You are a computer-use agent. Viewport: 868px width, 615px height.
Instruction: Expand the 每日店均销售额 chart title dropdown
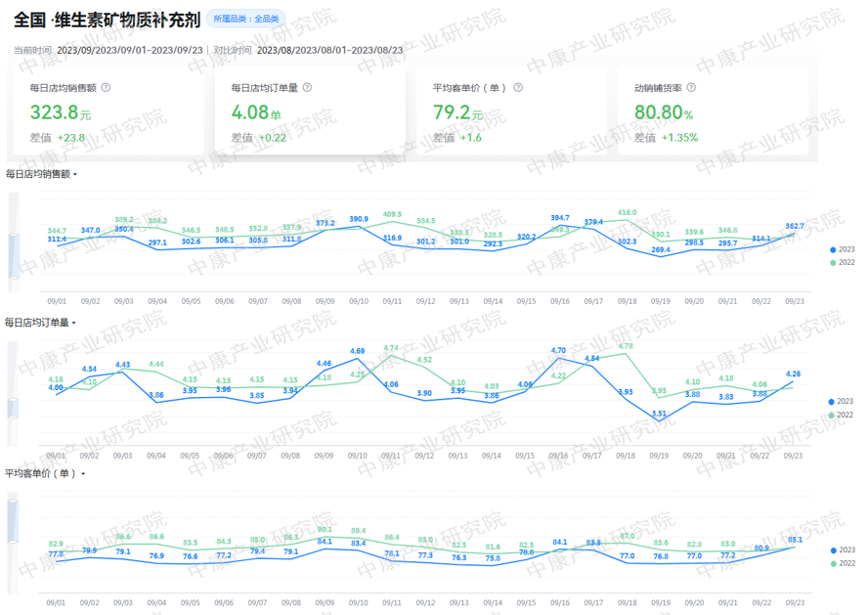click(x=75, y=175)
